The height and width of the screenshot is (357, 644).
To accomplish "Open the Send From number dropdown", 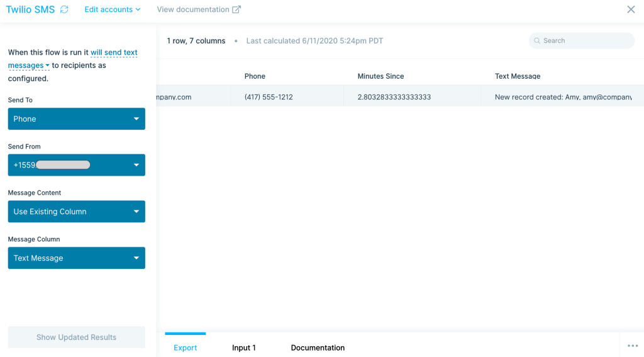I will click(x=76, y=165).
